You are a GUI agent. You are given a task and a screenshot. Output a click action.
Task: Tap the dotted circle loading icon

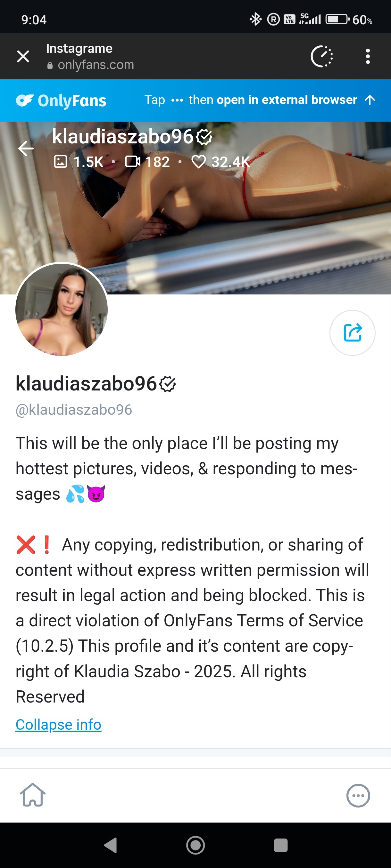click(x=322, y=56)
